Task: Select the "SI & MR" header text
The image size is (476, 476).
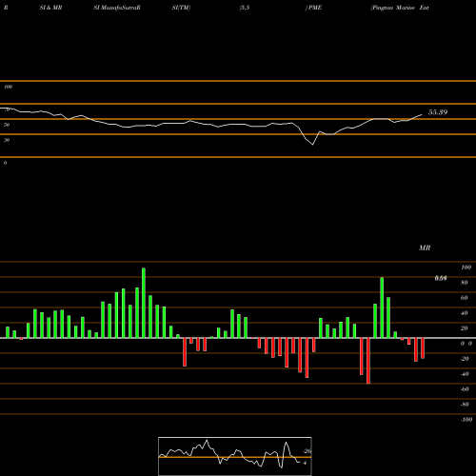Action: point(50,8)
